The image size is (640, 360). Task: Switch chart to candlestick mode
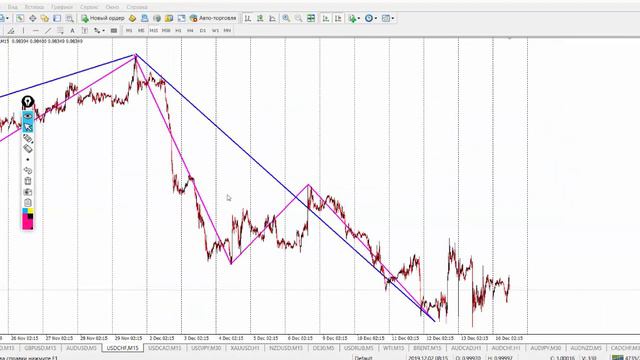(260, 18)
